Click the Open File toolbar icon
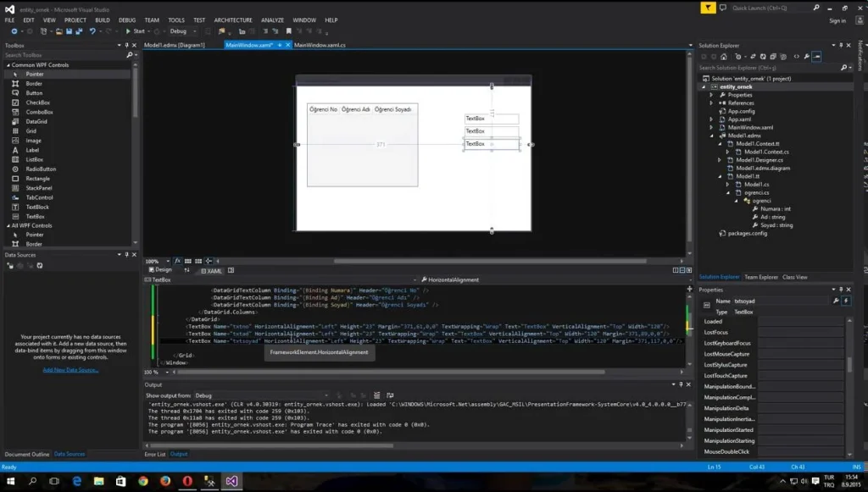The image size is (868, 492). click(x=58, y=31)
